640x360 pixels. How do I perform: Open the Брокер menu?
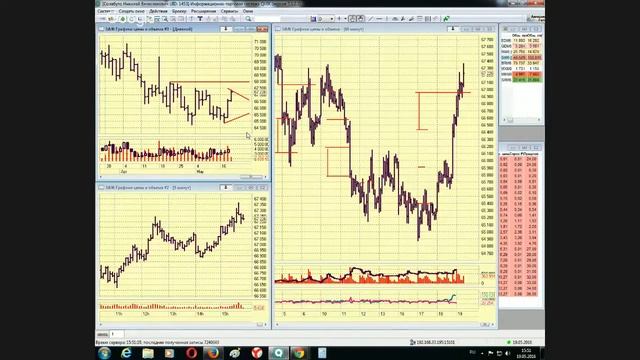click(179, 11)
